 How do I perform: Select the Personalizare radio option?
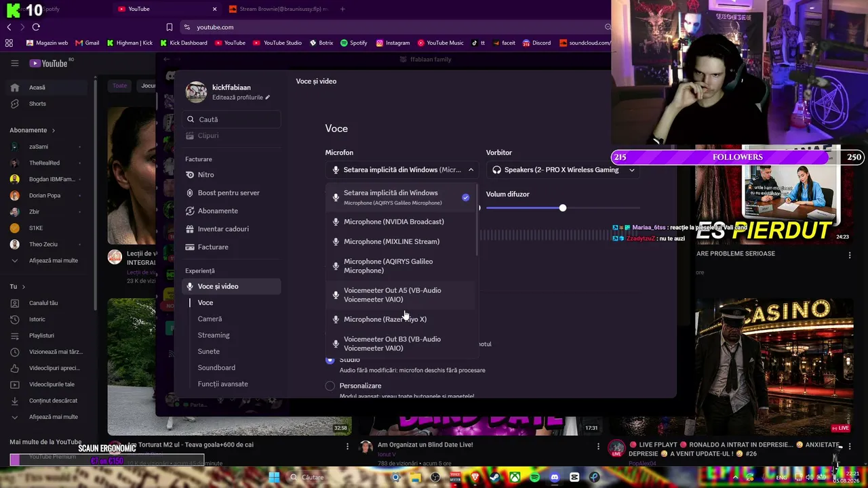point(330,386)
